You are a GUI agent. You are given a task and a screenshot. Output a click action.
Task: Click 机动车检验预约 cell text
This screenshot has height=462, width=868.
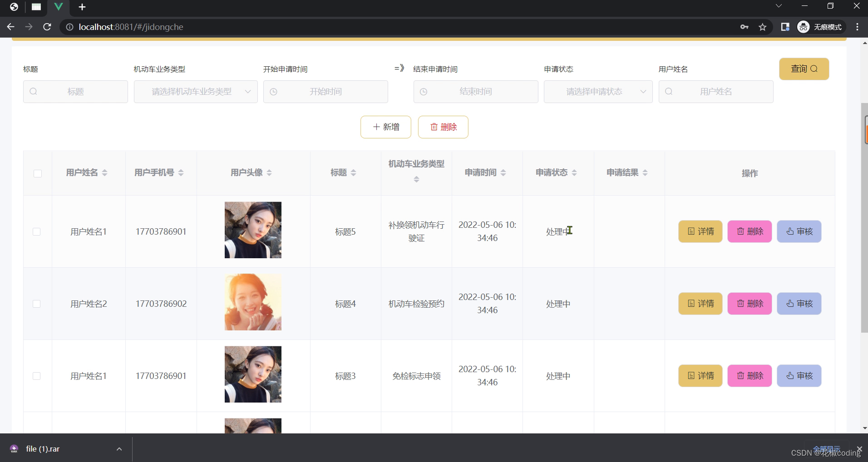(416, 304)
